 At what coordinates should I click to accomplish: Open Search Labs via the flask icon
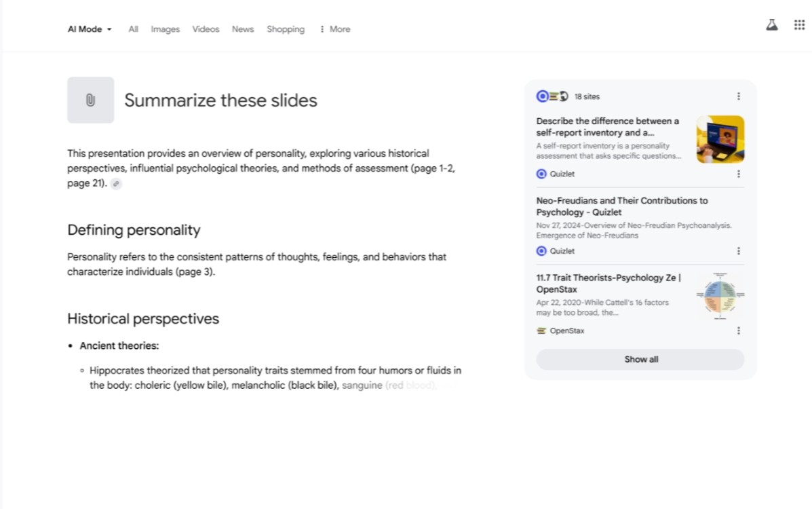[772, 24]
